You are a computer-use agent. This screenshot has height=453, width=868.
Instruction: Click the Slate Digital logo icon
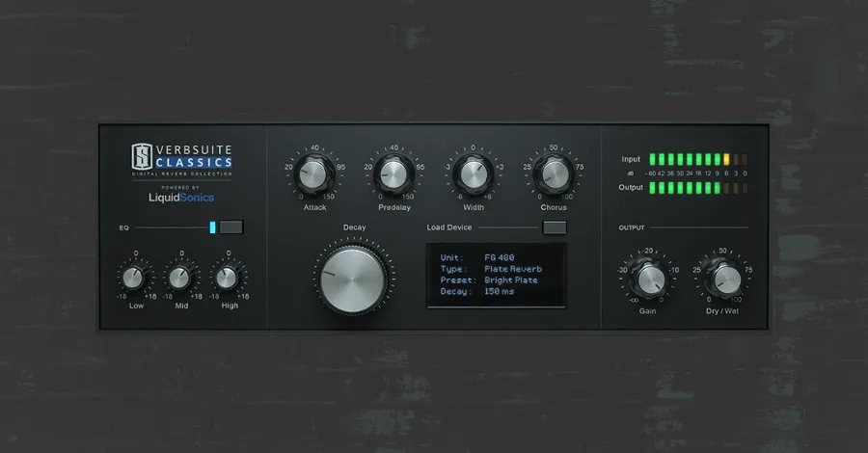(142, 156)
